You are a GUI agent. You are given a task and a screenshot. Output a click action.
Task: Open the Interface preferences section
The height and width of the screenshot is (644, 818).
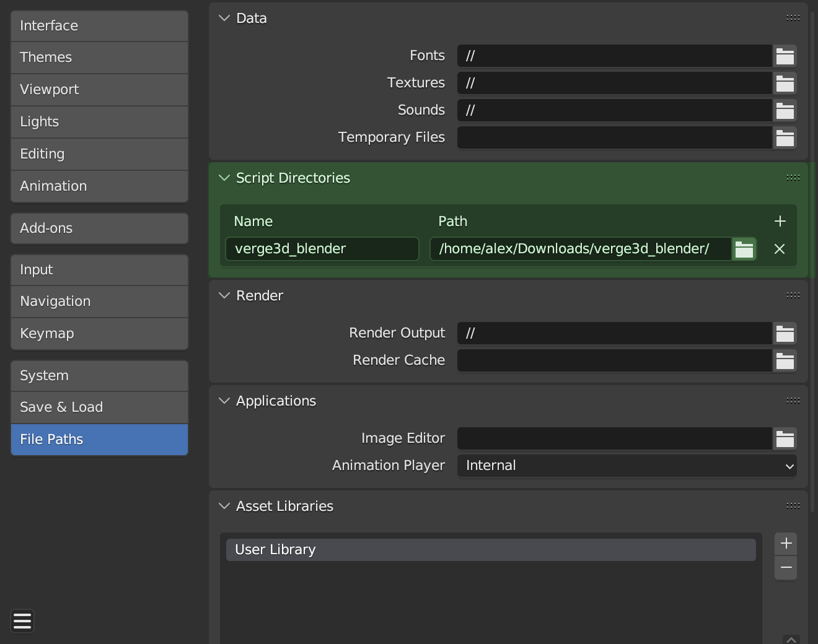(x=99, y=25)
